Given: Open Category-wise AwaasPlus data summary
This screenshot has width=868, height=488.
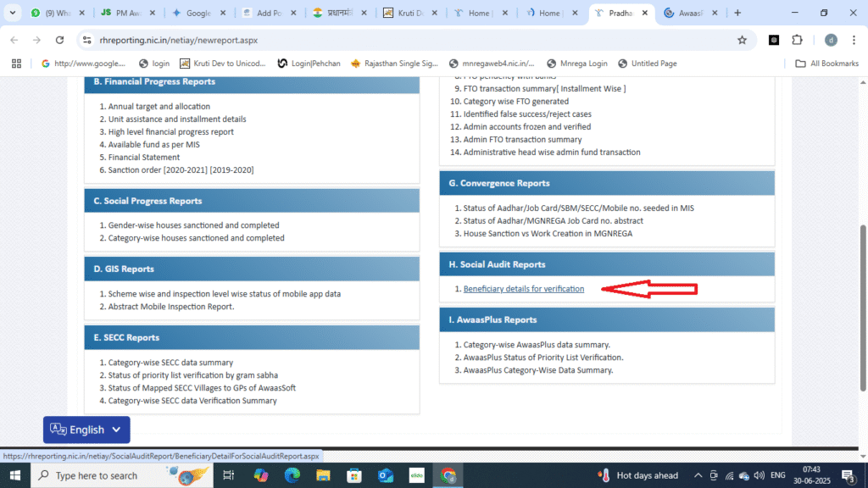Looking at the screenshot, I should pos(536,345).
